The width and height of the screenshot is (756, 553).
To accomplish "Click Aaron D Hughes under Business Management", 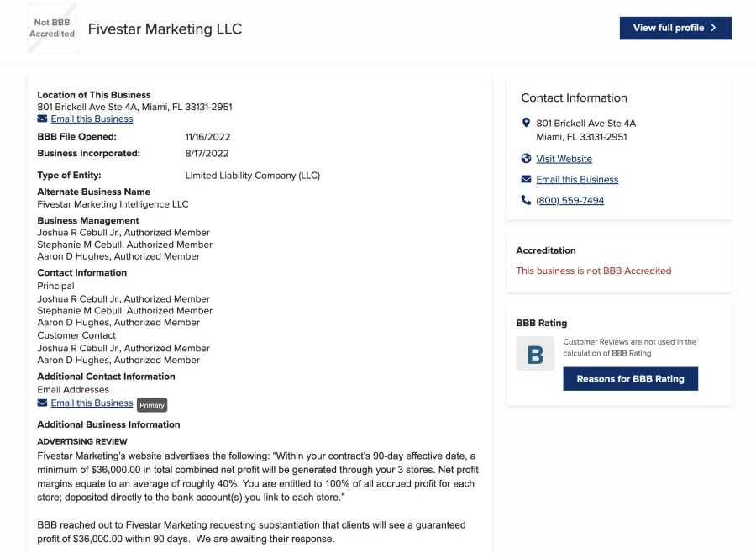I will point(118,256).
